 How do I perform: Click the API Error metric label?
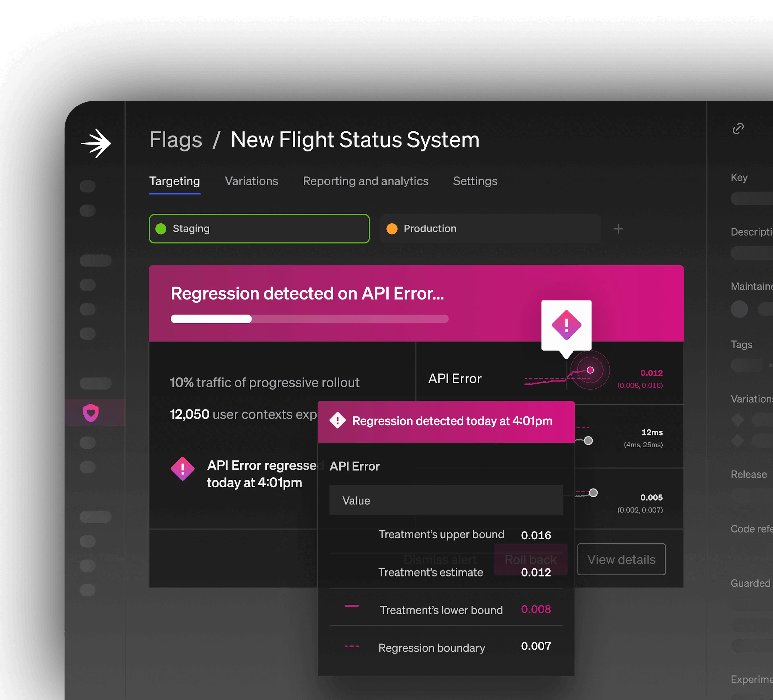coord(455,379)
